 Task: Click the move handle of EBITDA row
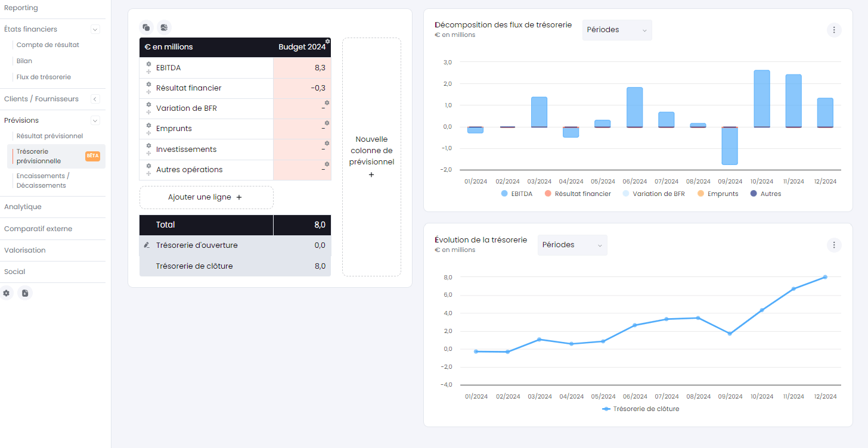pyautogui.click(x=148, y=71)
